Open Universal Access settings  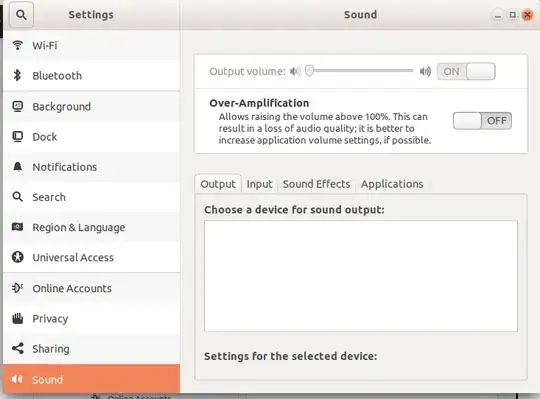[x=92, y=258]
